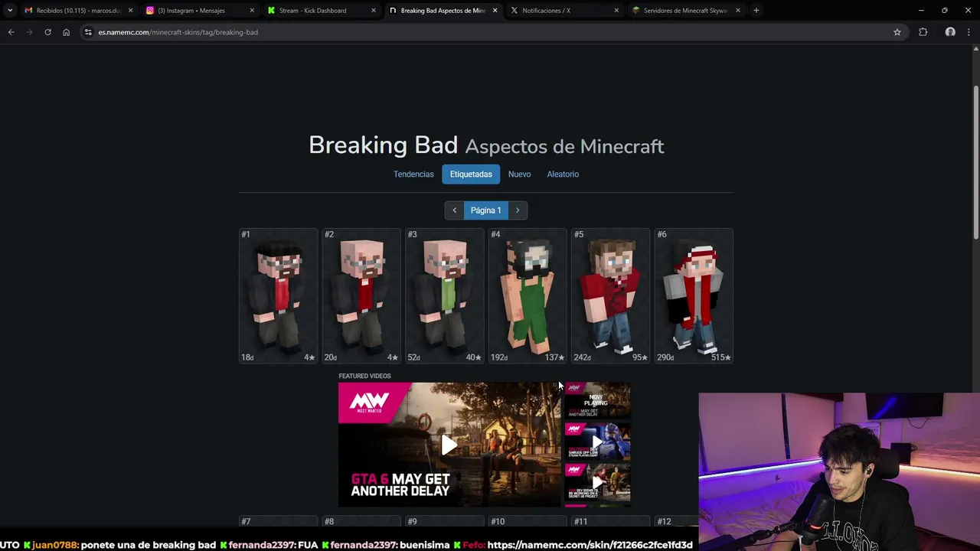
Task: Bookmark this page with the star icon
Action: (x=897, y=32)
